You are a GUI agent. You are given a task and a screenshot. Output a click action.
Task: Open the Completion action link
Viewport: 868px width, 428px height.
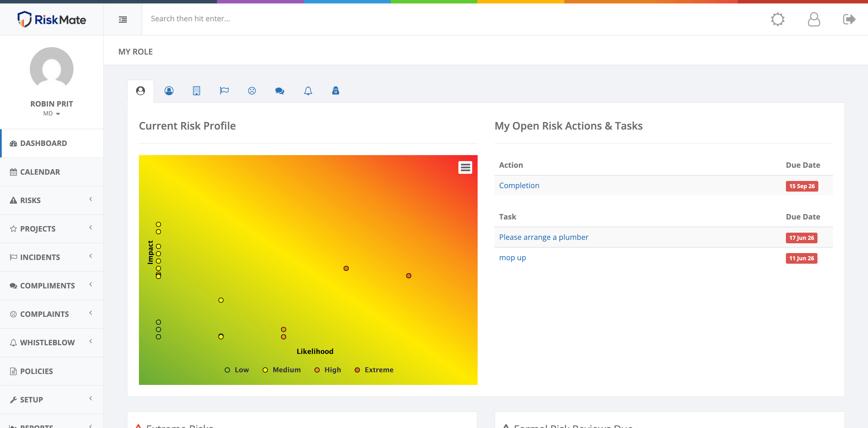[519, 186]
